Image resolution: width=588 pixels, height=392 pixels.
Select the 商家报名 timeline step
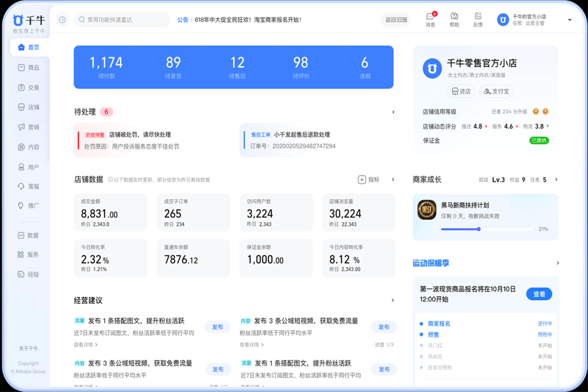440,324
